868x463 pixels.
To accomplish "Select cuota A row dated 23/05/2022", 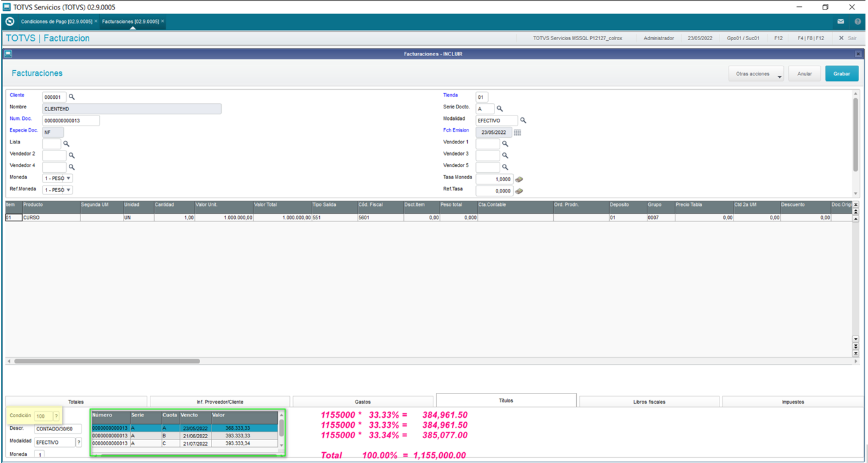I will pos(185,429).
